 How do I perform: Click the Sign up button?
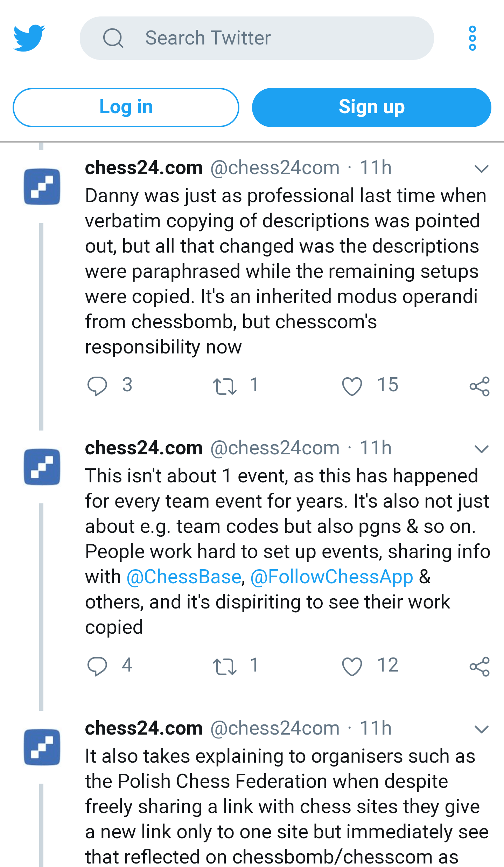372,107
